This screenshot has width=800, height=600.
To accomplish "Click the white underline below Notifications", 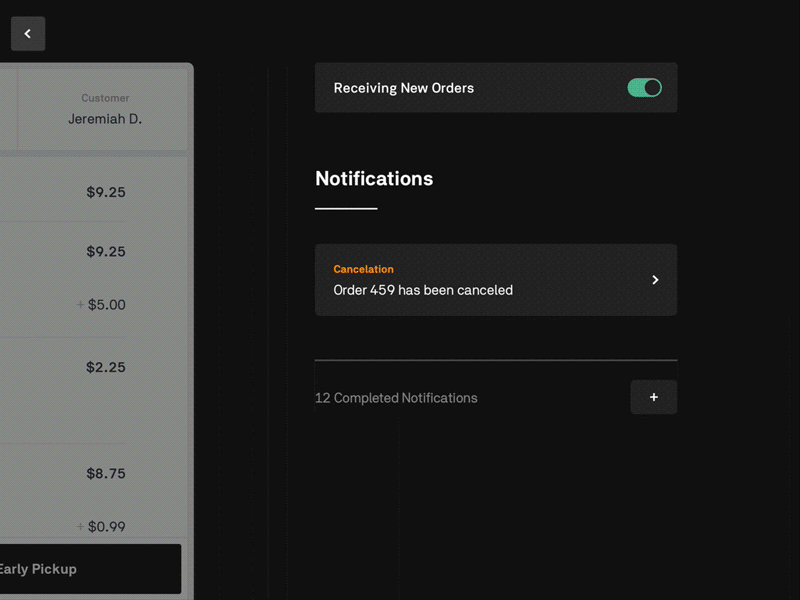I will 346,208.
